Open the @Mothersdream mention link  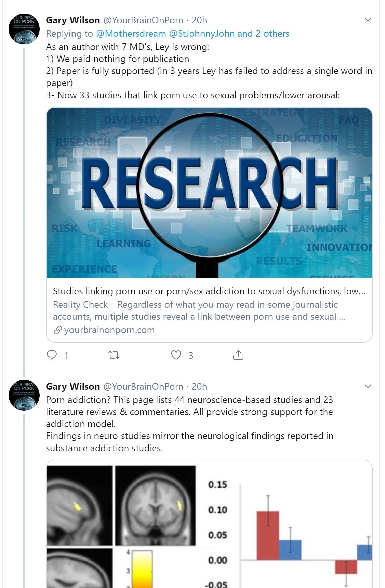tap(131, 34)
